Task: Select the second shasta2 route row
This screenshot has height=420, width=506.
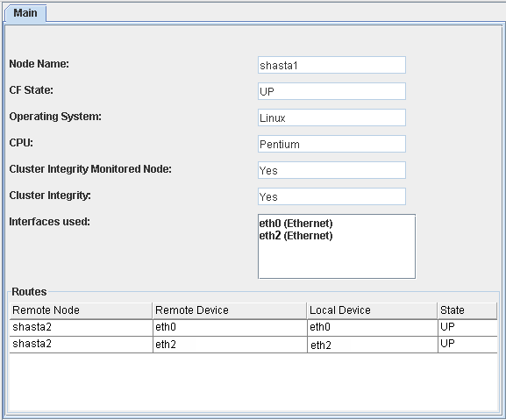Action: click(x=253, y=345)
